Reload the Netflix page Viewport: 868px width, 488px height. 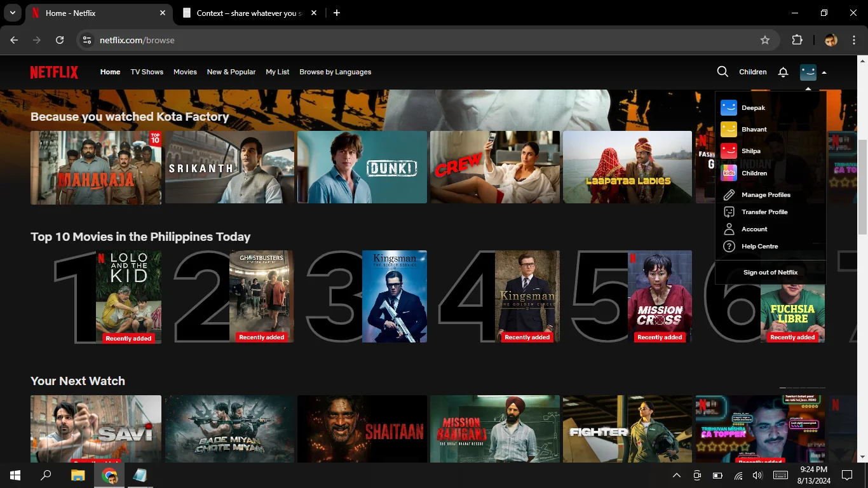[60, 40]
